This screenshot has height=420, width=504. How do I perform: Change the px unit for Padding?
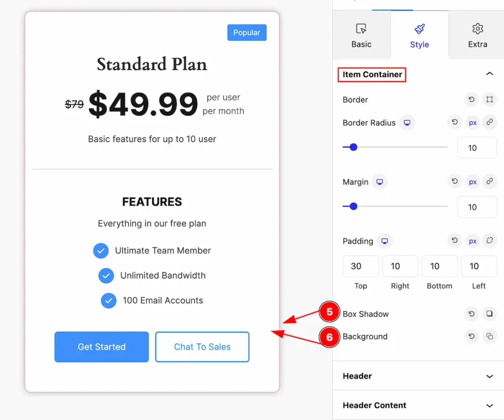click(472, 241)
